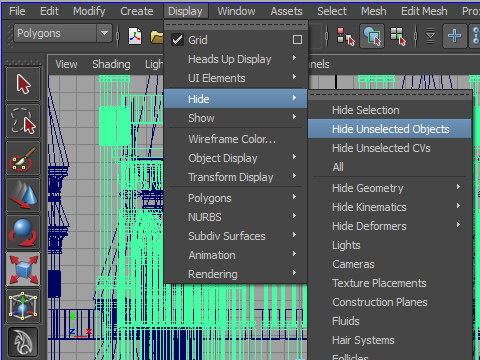
Task: Open the Grid options box
Action: 297,40
